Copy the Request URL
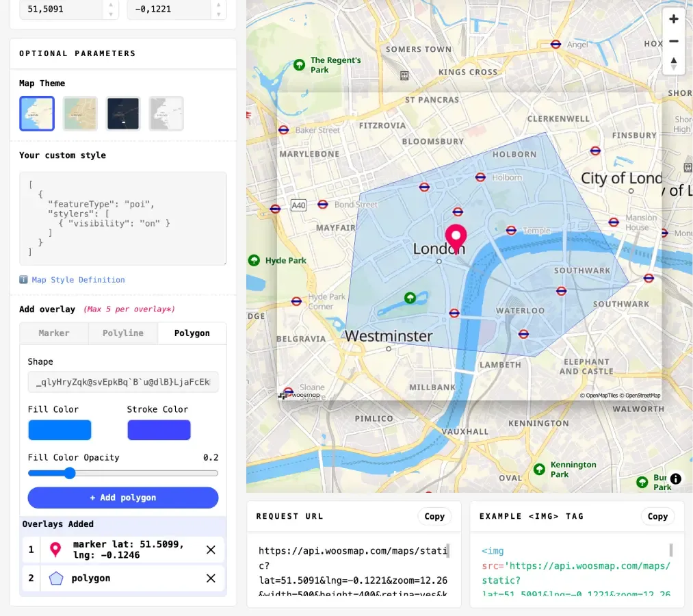693x616 pixels. click(434, 517)
